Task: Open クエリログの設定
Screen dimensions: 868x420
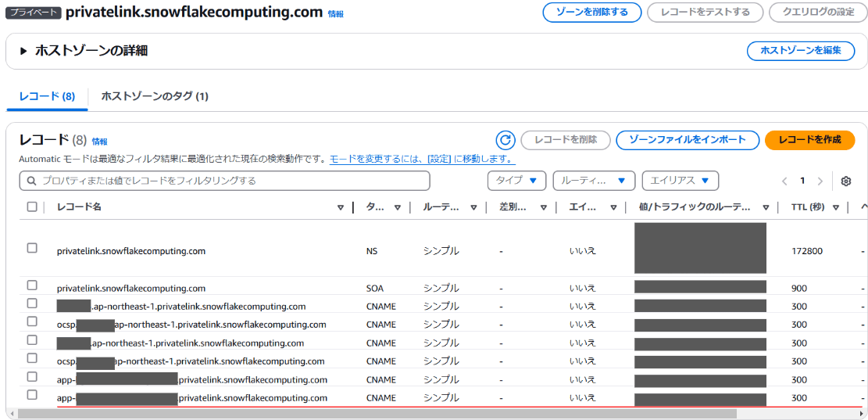Action: tap(818, 13)
